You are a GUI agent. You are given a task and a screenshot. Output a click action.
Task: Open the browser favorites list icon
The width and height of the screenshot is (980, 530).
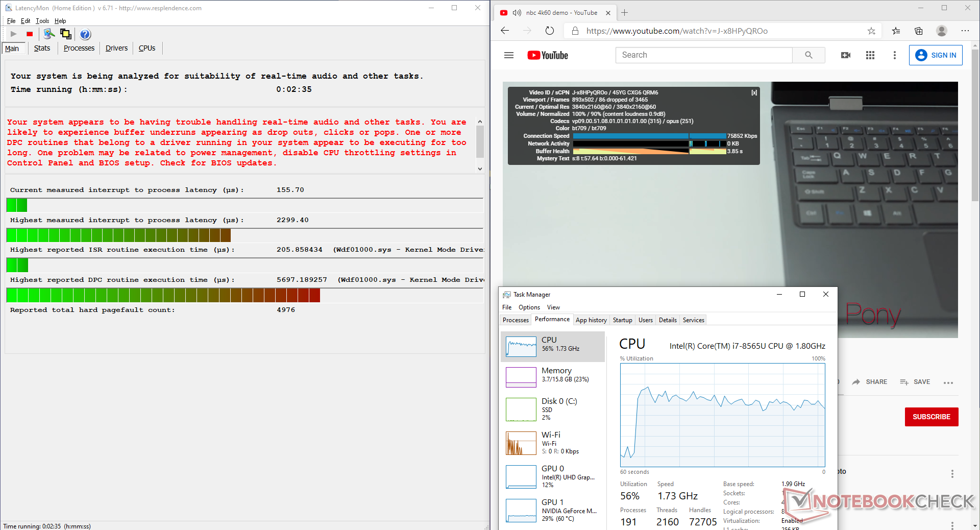click(x=896, y=31)
